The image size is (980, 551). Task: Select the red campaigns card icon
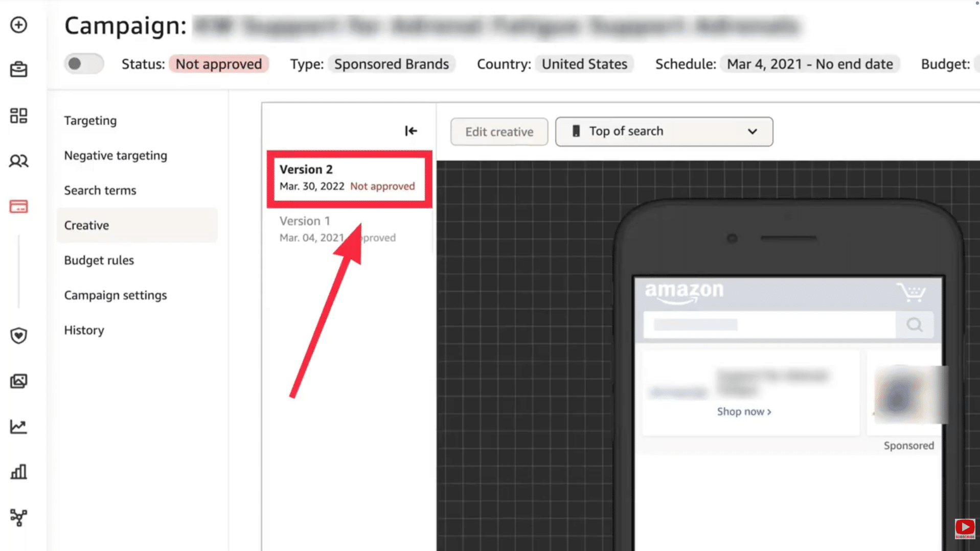[18, 207]
